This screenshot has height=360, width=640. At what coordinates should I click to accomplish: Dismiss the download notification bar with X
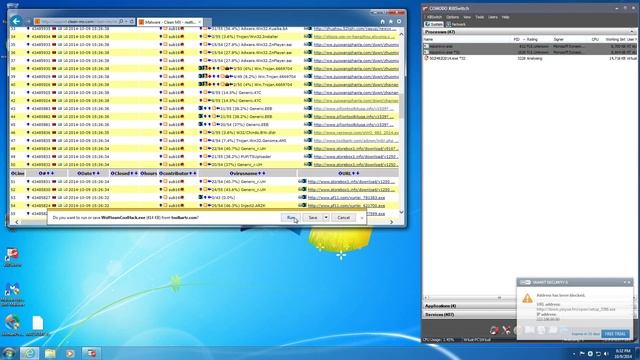pos(362,218)
